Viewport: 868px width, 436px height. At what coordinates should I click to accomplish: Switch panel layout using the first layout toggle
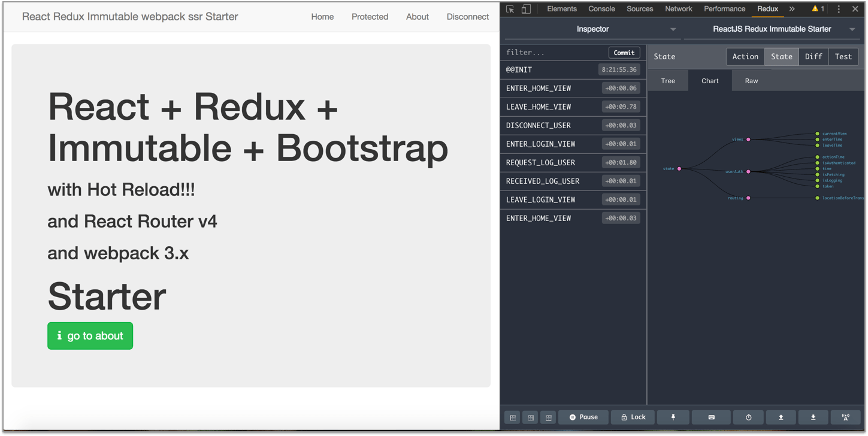coord(512,417)
